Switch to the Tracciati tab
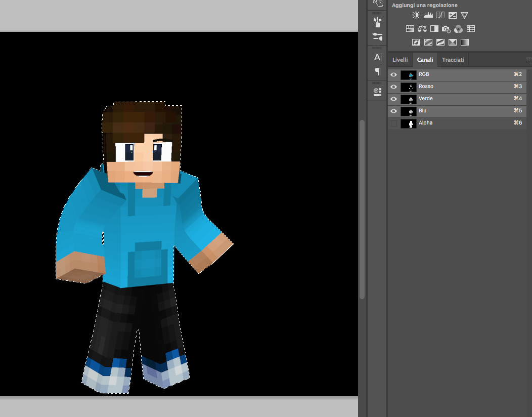 pos(453,60)
